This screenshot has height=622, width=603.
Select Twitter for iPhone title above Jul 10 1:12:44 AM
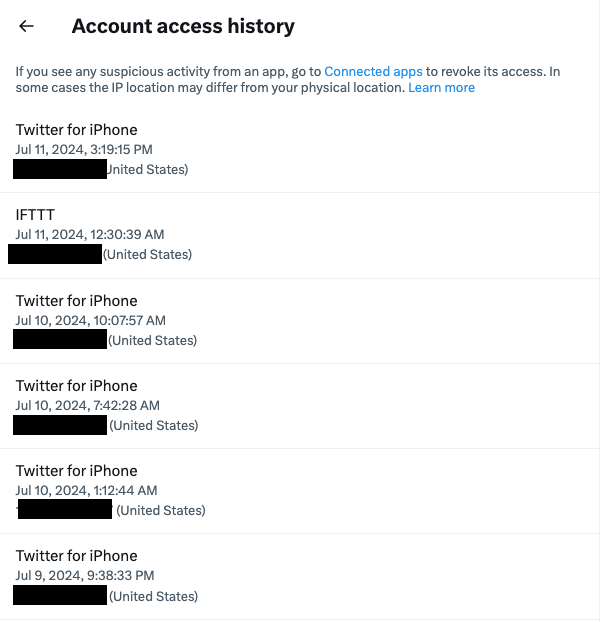pos(76,471)
